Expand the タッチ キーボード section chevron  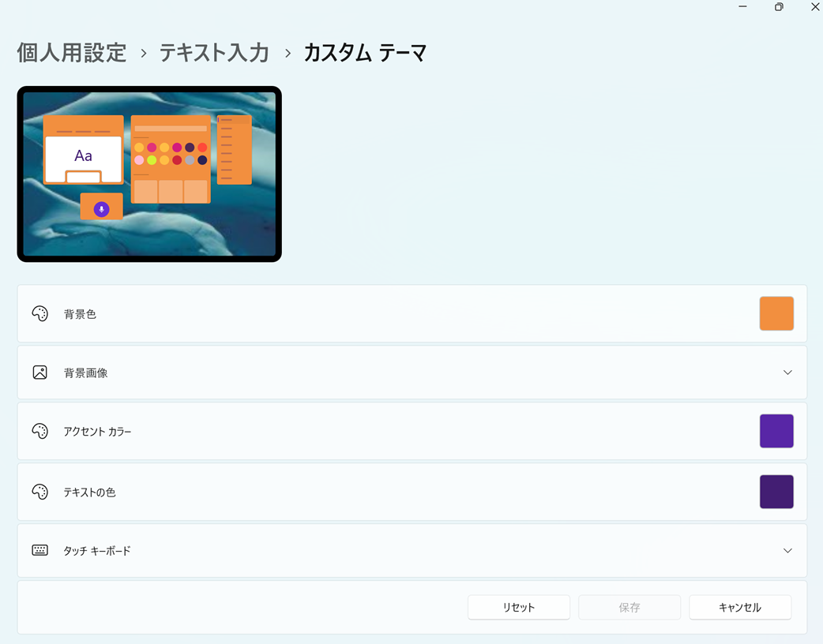787,551
